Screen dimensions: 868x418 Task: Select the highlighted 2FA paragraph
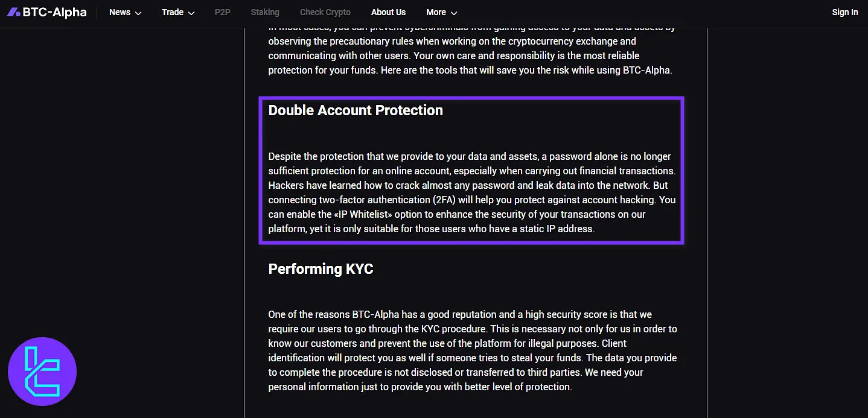tap(471, 192)
